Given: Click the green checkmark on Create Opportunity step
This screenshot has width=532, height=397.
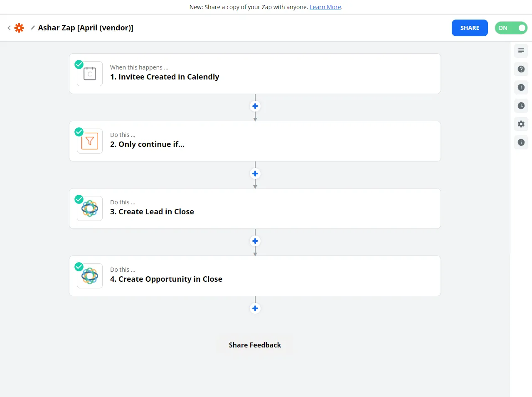Looking at the screenshot, I should point(79,267).
